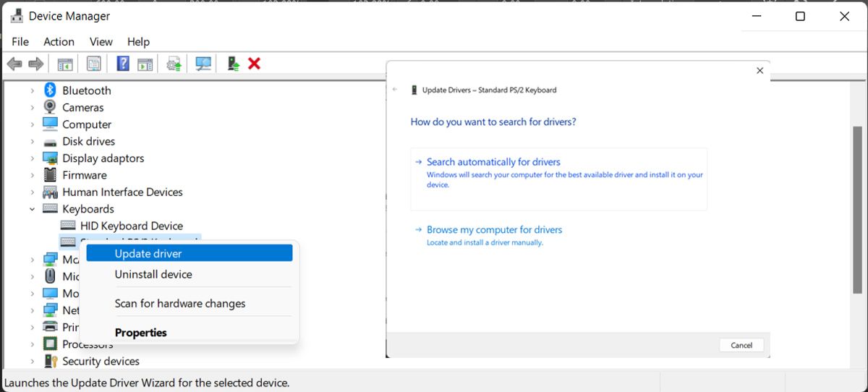Expand the Security devices category

pyautogui.click(x=33, y=361)
